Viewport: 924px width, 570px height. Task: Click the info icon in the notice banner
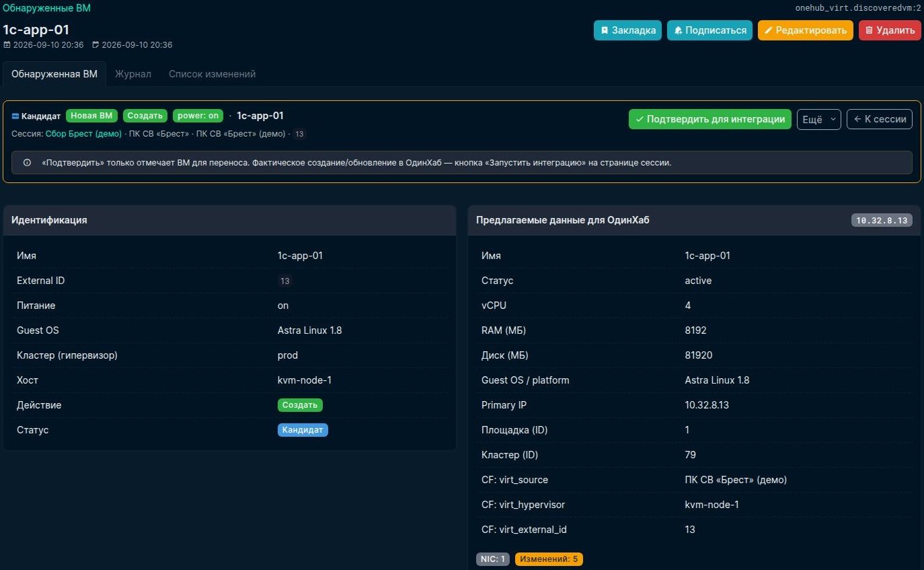(28, 163)
